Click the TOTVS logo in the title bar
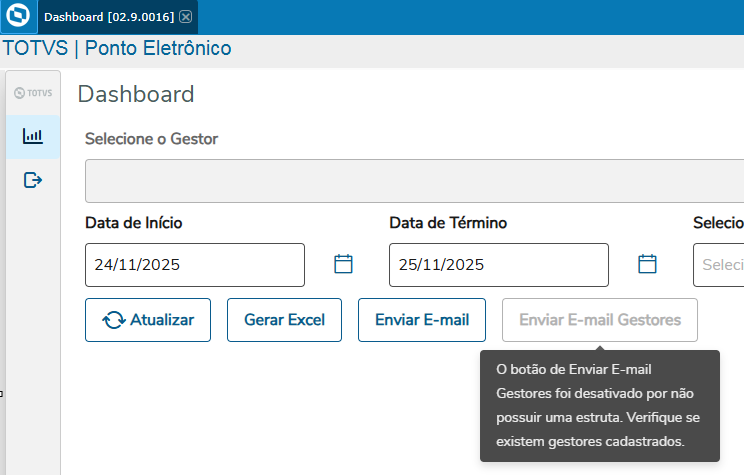 17,17
